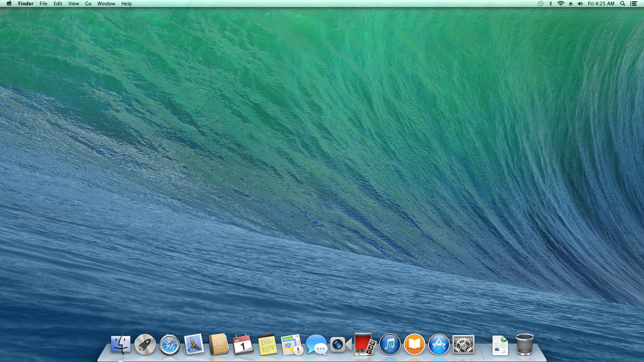Image resolution: width=644 pixels, height=362 pixels.
Task: Open System Preferences gear icon
Action: tap(463, 345)
